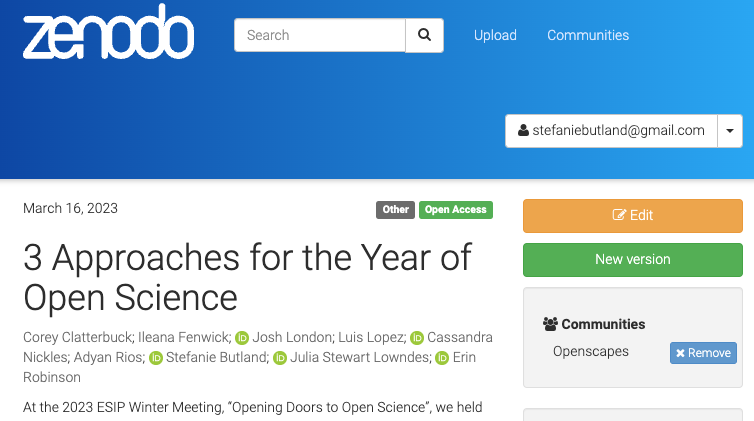Click the Communities group icon
The width and height of the screenshot is (754, 421).
[550, 324]
